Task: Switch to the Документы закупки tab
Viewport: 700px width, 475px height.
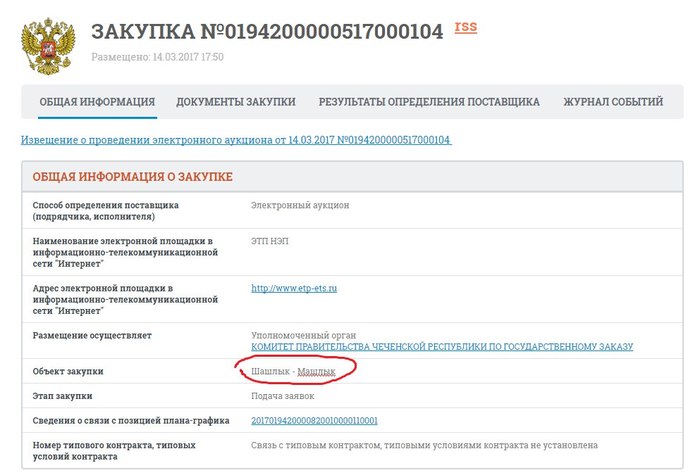Action: [236, 102]
